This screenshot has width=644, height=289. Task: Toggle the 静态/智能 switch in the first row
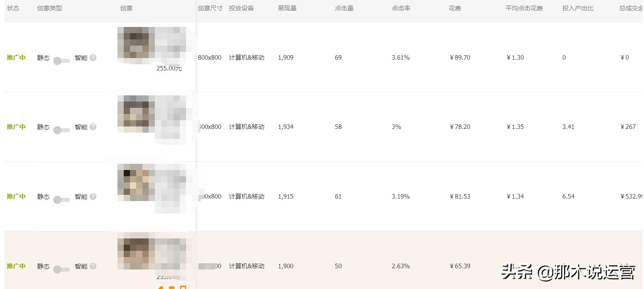(61, 61)
